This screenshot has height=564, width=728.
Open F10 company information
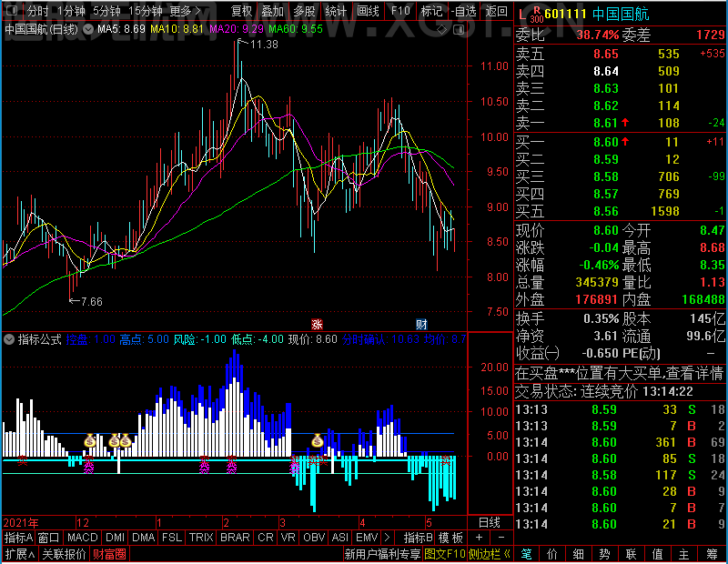point(400,11)
